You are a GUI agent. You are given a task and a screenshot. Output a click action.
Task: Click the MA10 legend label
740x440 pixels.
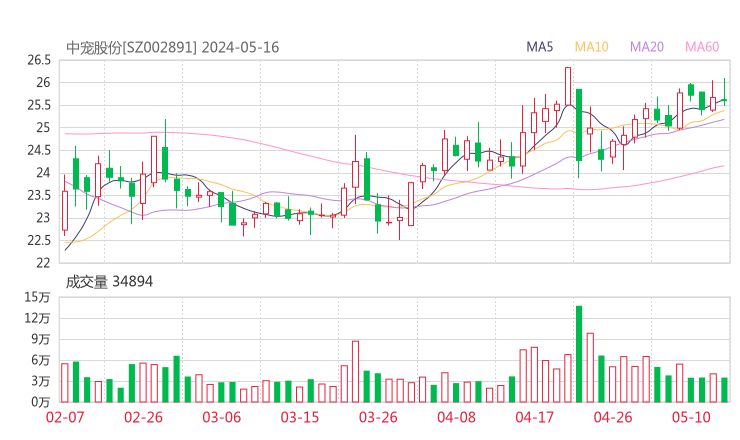591,47
